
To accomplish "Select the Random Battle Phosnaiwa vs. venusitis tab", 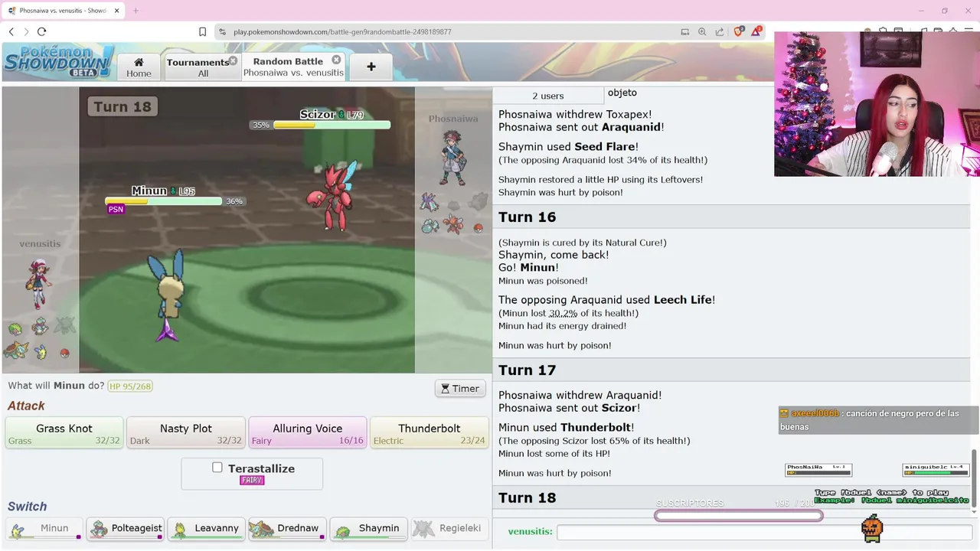I will tap(293, 67).
